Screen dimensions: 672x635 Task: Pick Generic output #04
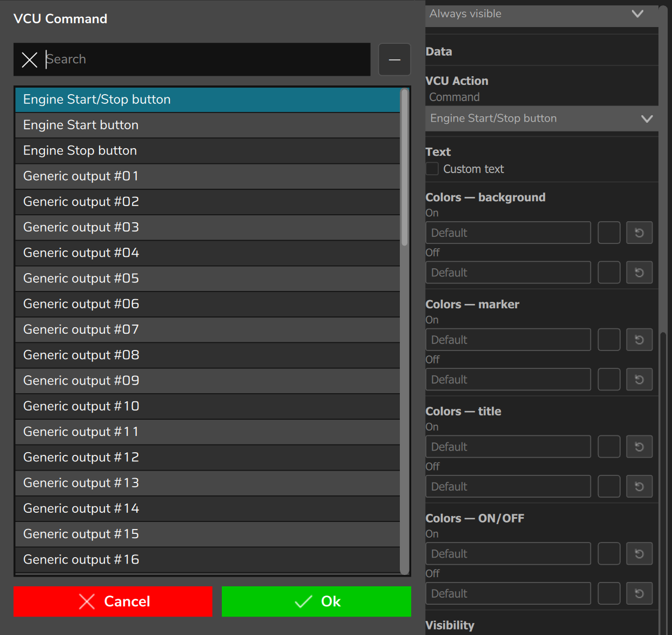click(x=208, y=253)
